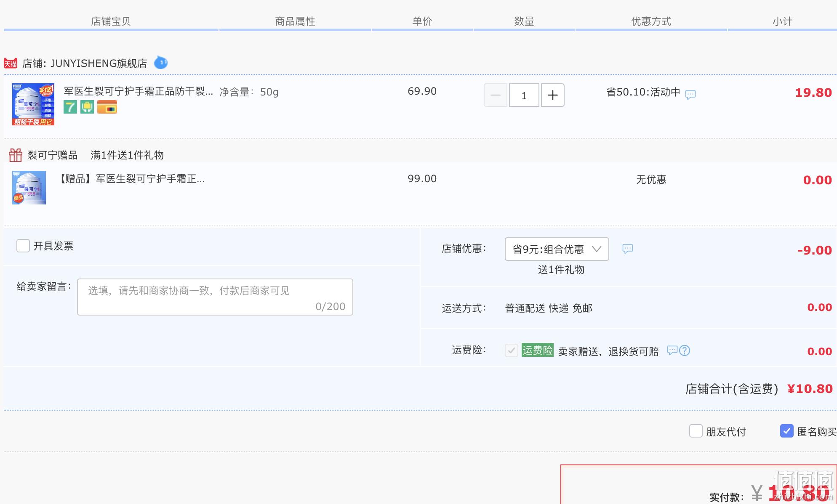Click the 送1件礼物 text under the dropdown
Screen dimensions: 837x504
[x=561, y=270]
